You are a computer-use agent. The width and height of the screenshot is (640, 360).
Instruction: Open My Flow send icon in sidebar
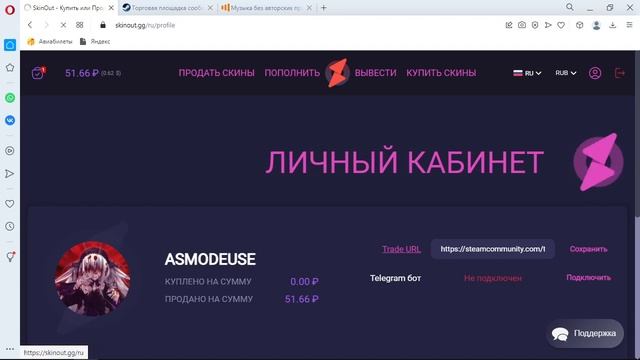point(10,174)
